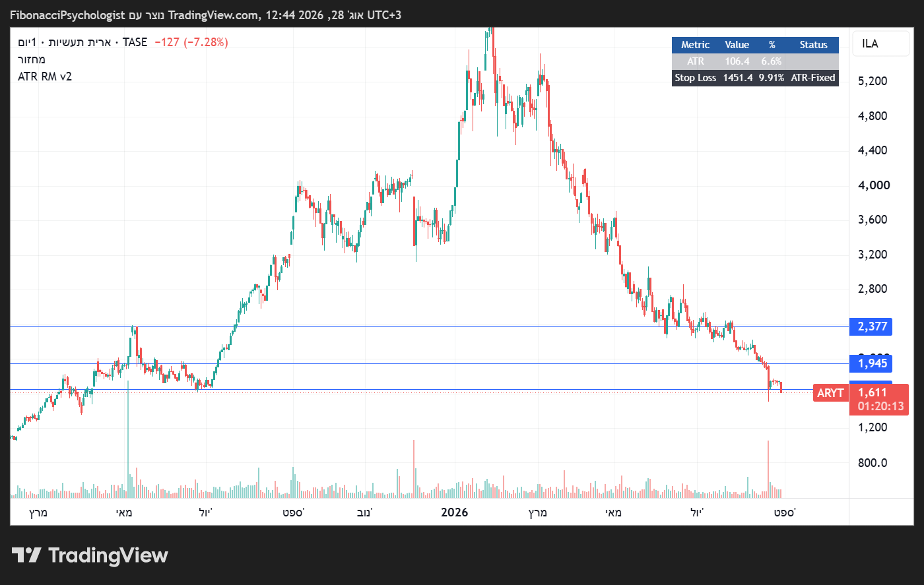Click the red 1,611 last price label
This screenshot has height=585, width=924.
pos(872,392)
